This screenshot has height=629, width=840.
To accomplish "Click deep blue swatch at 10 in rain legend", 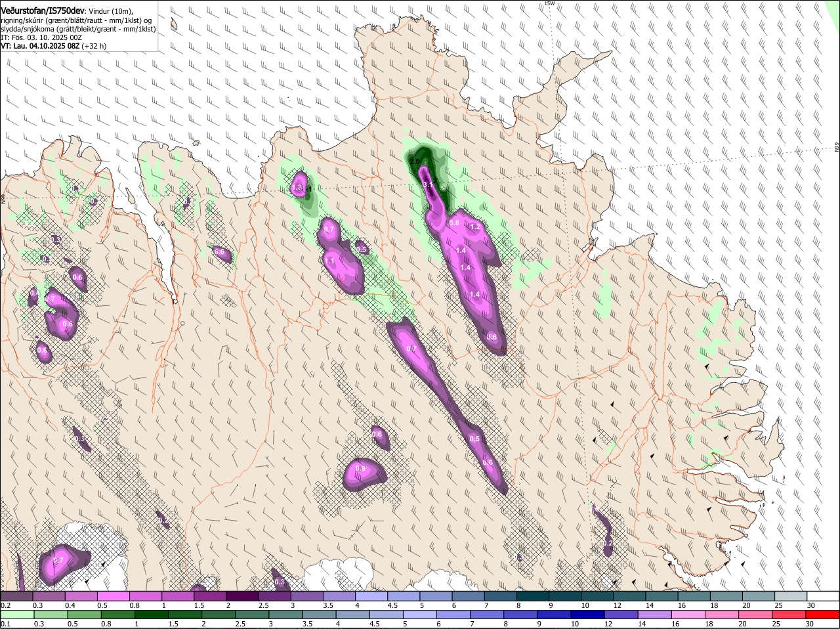I will tap(589, 615).
